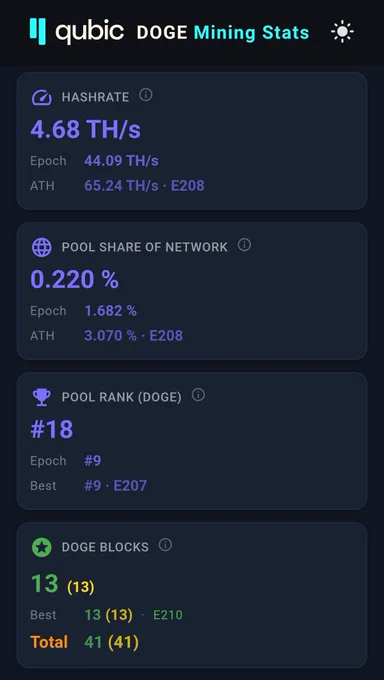Image resolution: width=384 pixels, height=680 pixels.
Task: Click the globe network icon
Action: click(x=42, y=247)
